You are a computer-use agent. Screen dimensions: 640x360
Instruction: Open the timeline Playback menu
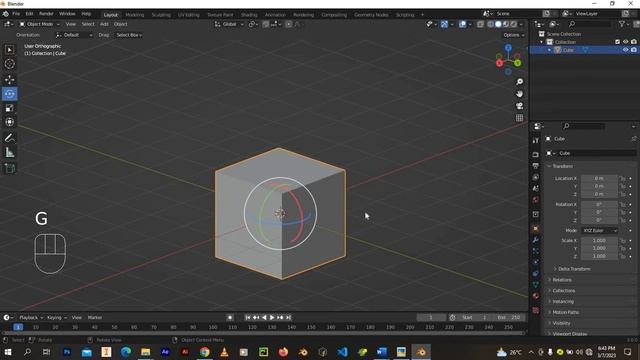tap(31, 318)
